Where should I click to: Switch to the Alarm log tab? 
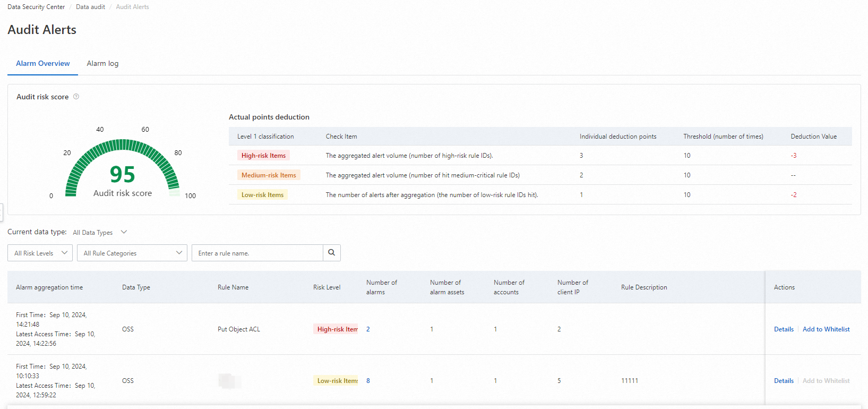(102, 64)
